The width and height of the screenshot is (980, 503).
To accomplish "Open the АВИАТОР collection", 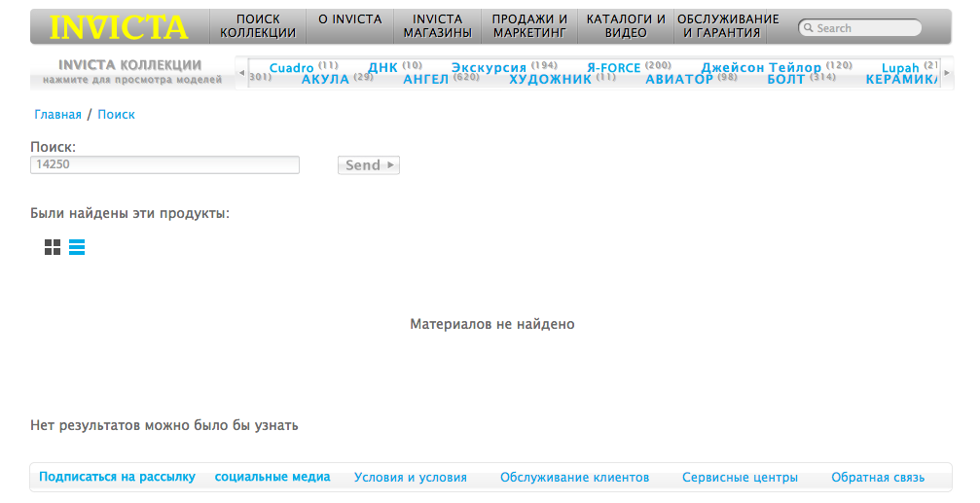I will 679,80.
